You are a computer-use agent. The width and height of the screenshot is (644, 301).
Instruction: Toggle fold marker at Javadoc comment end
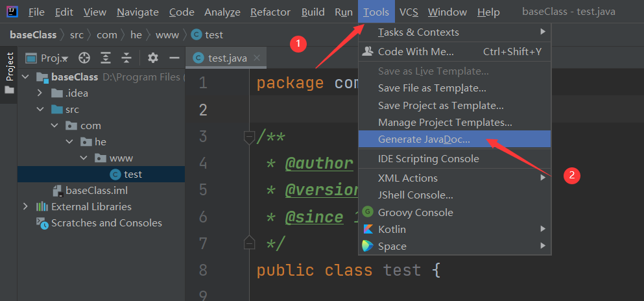click(248, 242)
